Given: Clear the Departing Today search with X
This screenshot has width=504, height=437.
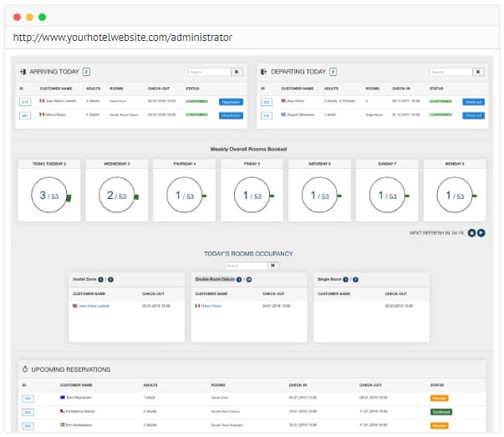Looking at the screenshot, I should [x=478, y=72].
